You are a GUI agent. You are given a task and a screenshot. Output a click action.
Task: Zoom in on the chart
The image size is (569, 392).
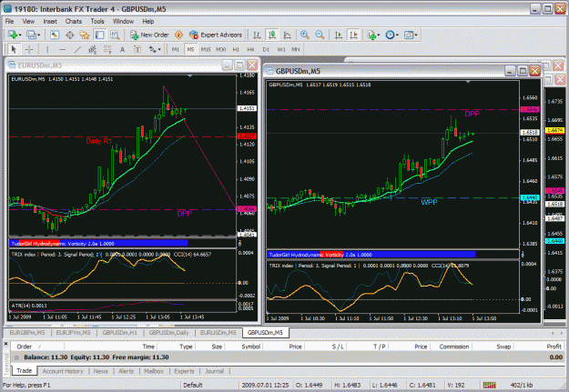(x=305, y=35)
